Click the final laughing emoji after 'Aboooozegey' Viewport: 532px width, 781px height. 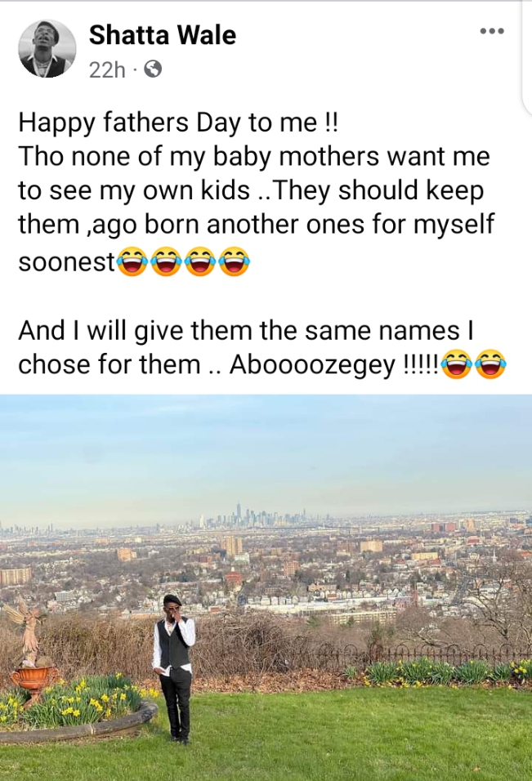click(491, 364)
